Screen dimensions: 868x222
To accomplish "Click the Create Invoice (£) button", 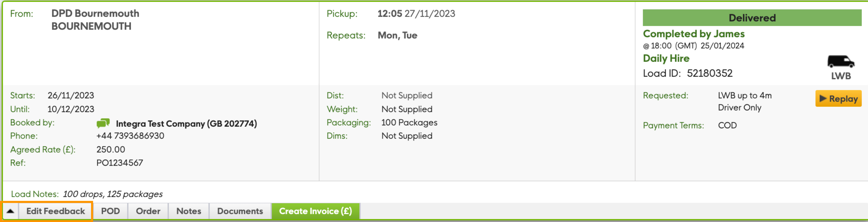I will (x=315, y=211).
